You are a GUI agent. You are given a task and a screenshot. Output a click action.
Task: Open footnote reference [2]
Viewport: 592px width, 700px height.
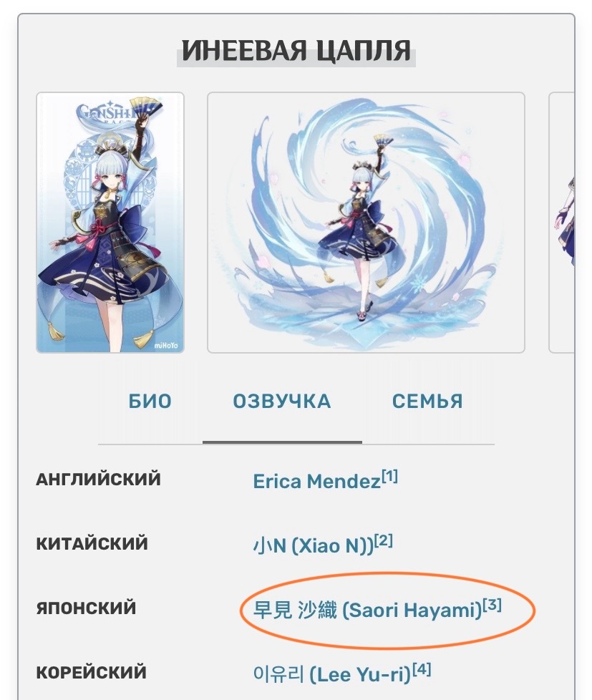tap(384, 541)
